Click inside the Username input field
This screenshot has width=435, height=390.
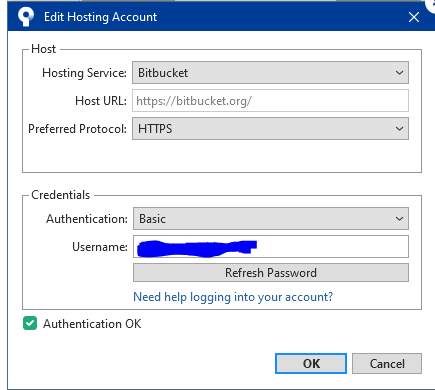coord(271,247)
